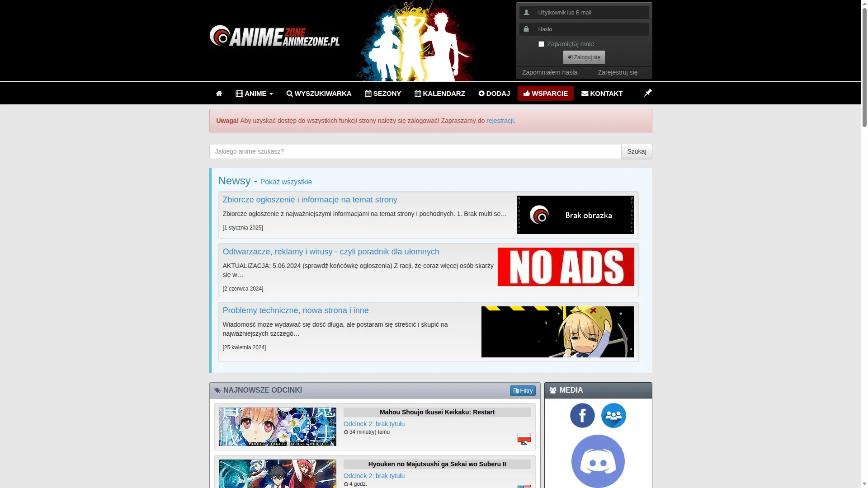This screenshot has height=488, width=868.
Task: Follow the rejestracji link in the alert
Action: click(500, 121)
